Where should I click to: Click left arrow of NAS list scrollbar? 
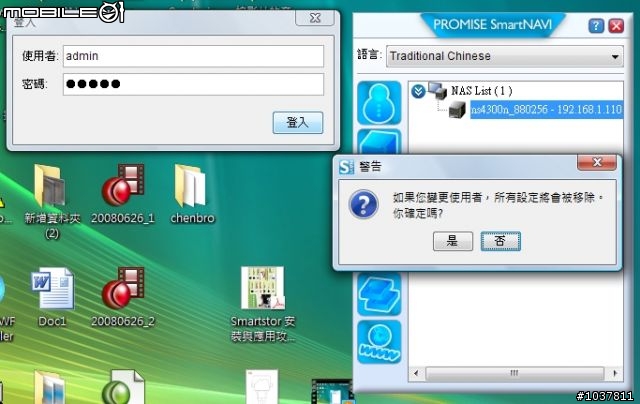click(416, 373)
